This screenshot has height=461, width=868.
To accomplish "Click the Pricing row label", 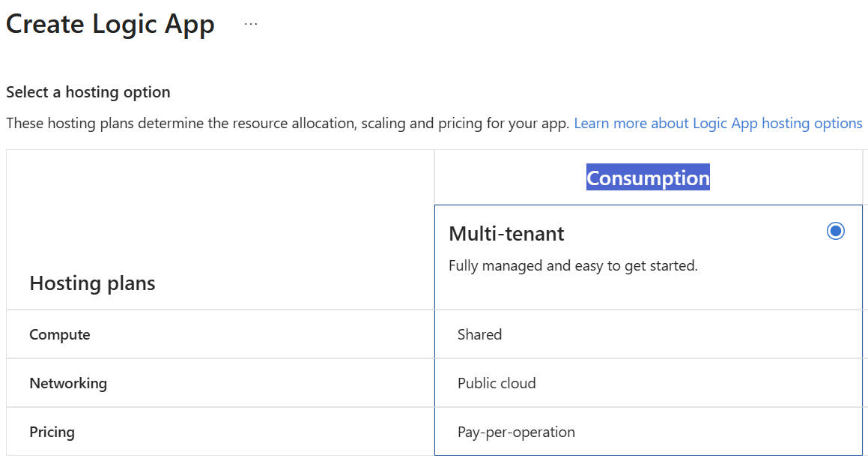I will point(52,433).
